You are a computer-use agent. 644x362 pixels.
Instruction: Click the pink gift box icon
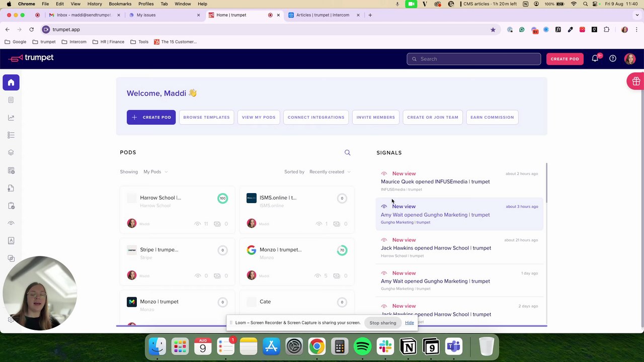[636, 81]
